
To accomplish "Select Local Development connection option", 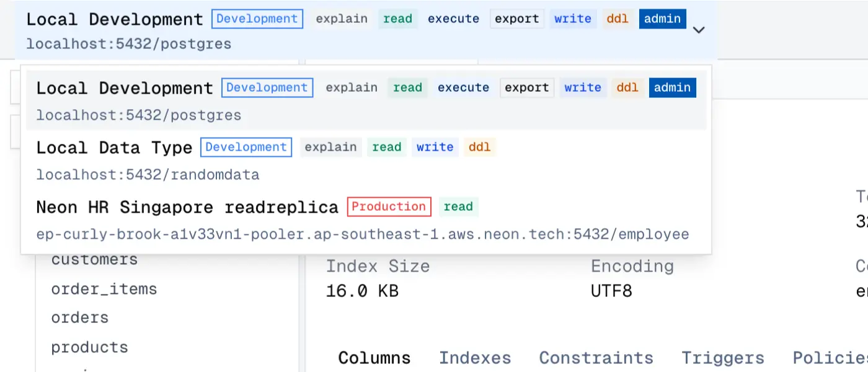I will pyautogui.click(x=124, y=89).
